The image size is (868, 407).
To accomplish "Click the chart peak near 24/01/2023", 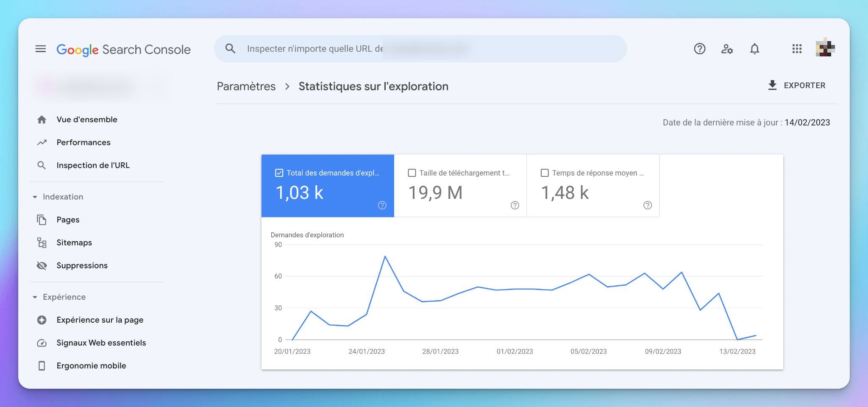I will [x=385, y=256].
